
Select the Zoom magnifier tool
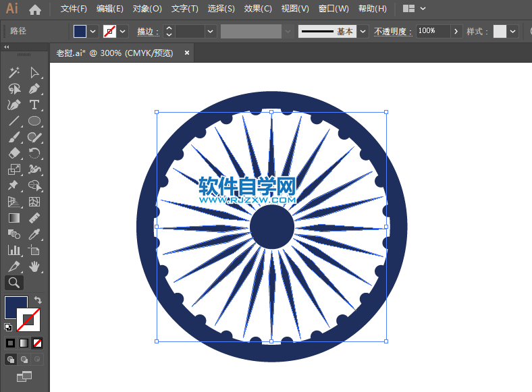tap(14, 283)
